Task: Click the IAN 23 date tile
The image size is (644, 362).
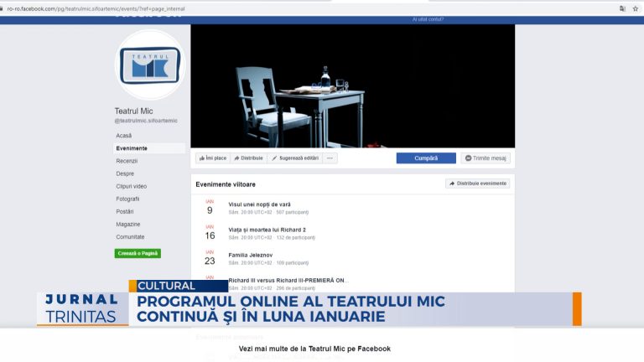Action: 210,258
